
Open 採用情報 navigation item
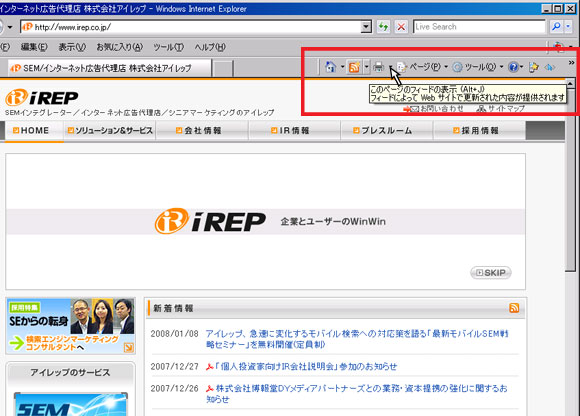479,131
